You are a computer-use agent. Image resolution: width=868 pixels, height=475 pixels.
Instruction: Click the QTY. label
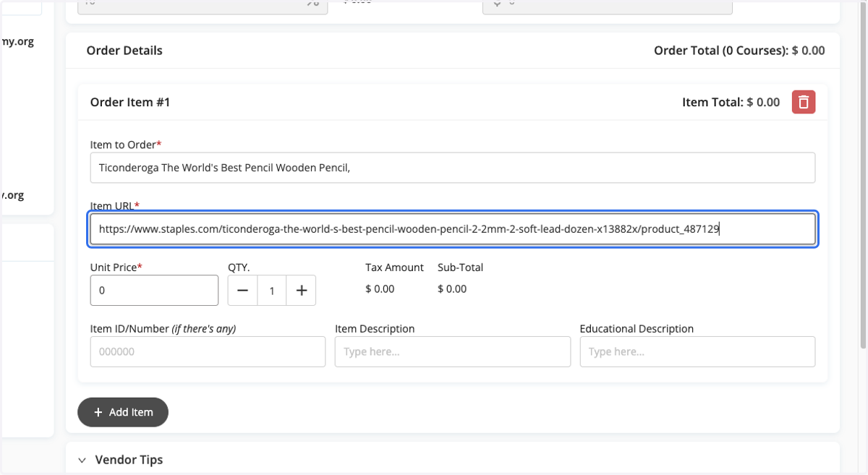pos(239,268)
